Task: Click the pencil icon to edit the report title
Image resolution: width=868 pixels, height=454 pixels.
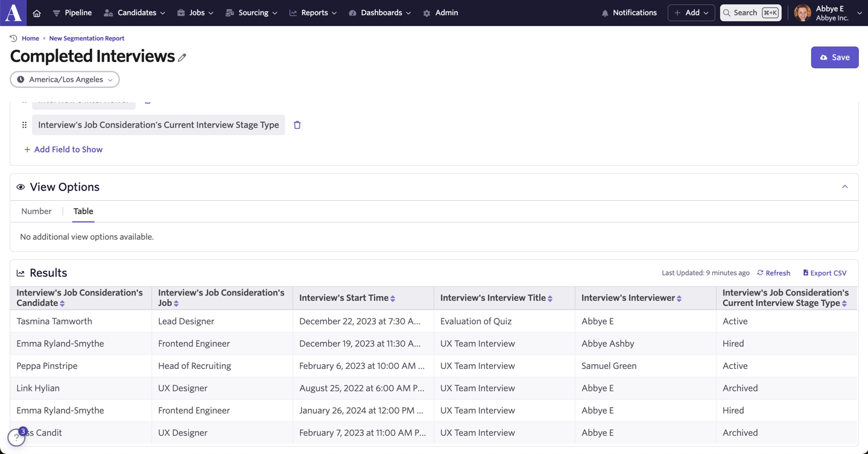Action: (x=182, y=58)
